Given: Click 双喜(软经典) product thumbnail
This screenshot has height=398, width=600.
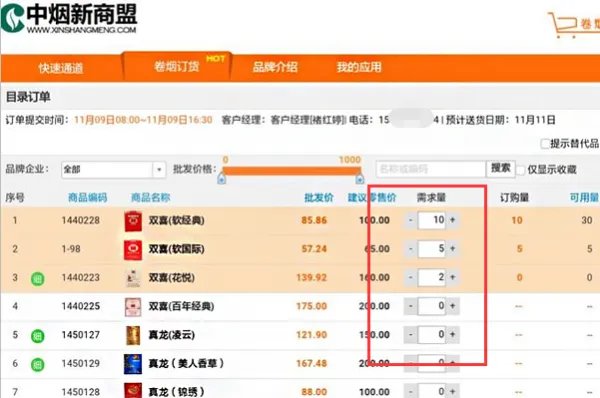Looking at the screenshot, I should (x=133, y=221).
